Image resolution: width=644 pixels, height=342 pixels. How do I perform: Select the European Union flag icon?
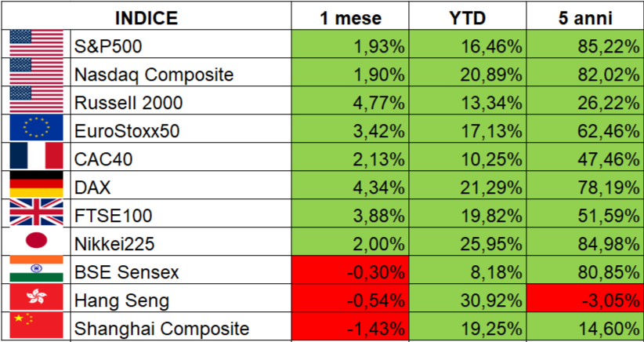(x=36, y=130)
